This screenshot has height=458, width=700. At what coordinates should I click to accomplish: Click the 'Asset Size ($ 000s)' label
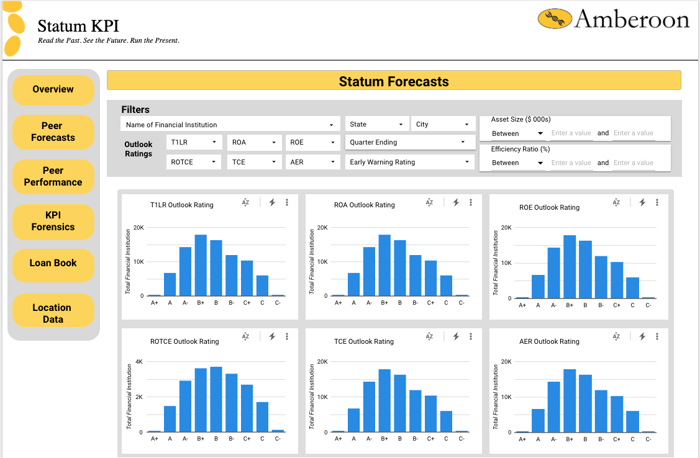521,120
